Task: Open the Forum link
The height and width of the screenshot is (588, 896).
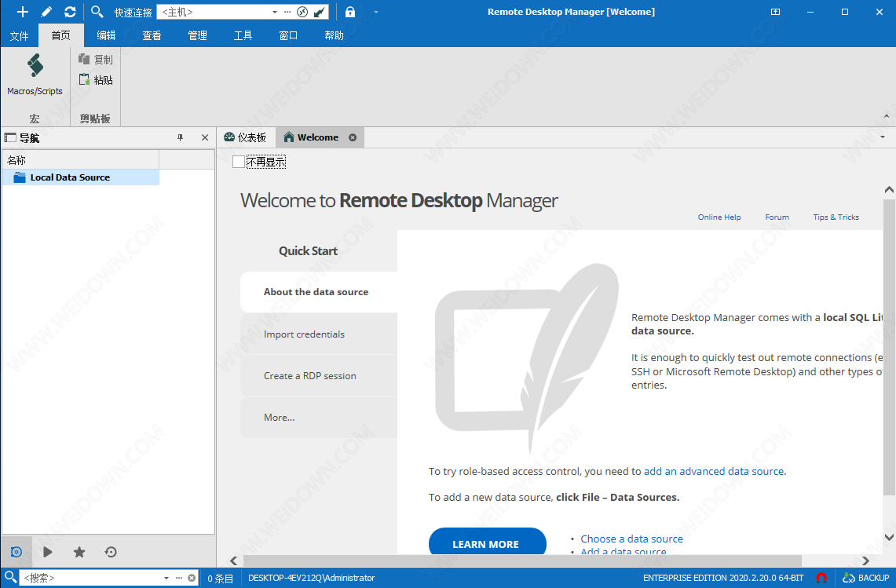Action: pyautogui.click(x=777, y=217)
